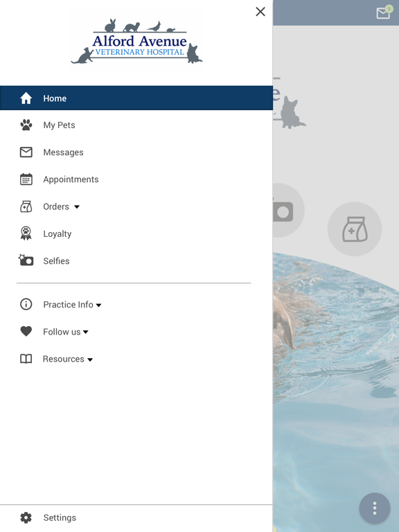
Task: Open My Pets
Action: click(x=59, y=125)
